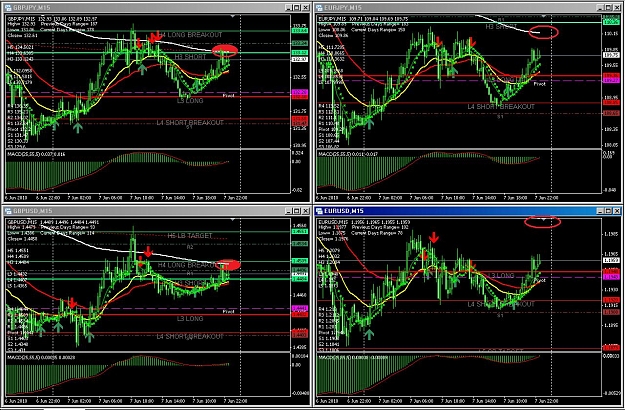The height and width of the screenshot is (410, 625).
Task: Click the EURUSD,M15 chart window icon
Action: 319,211
